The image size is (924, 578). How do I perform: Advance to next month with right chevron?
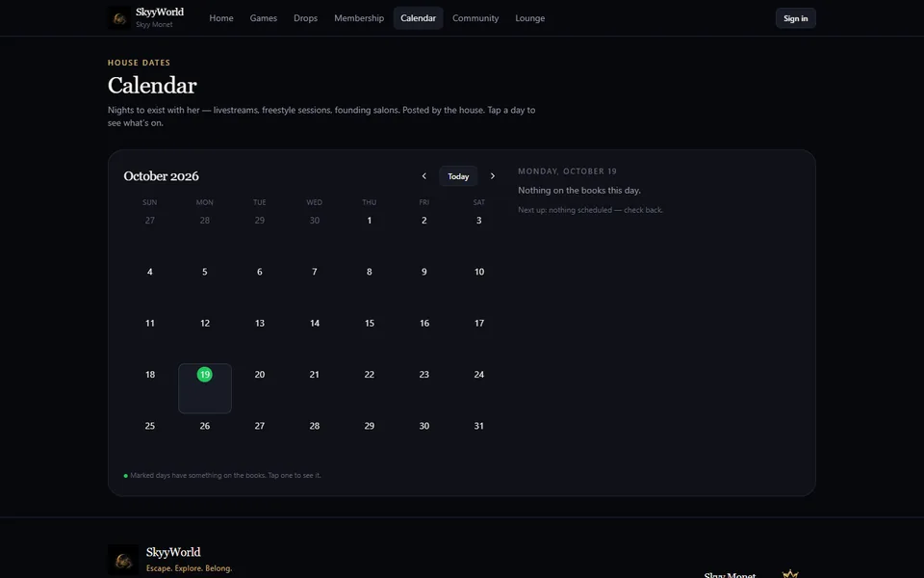point(493,175)
